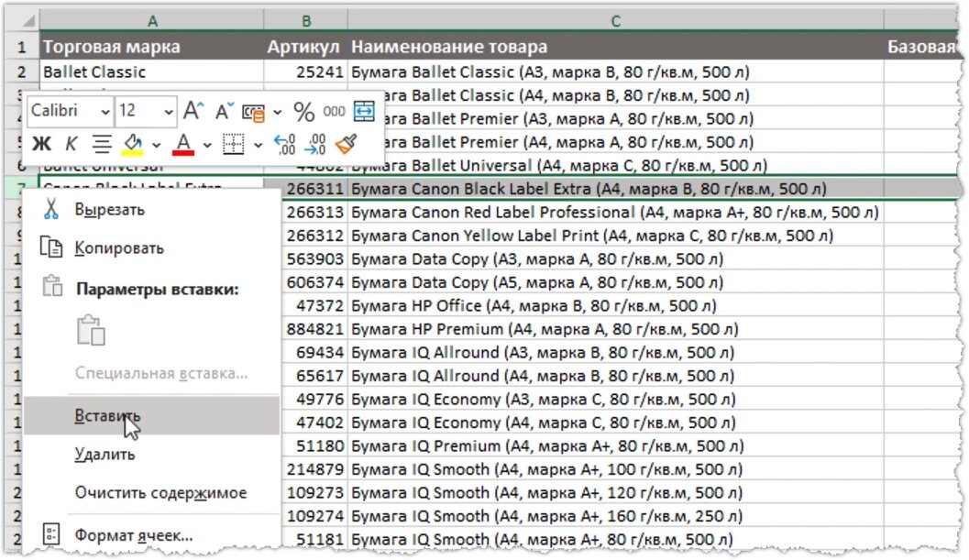The image size is (969, 560).
Task: Select column A header
Action: pyautogui.click(x=152, y=21)
